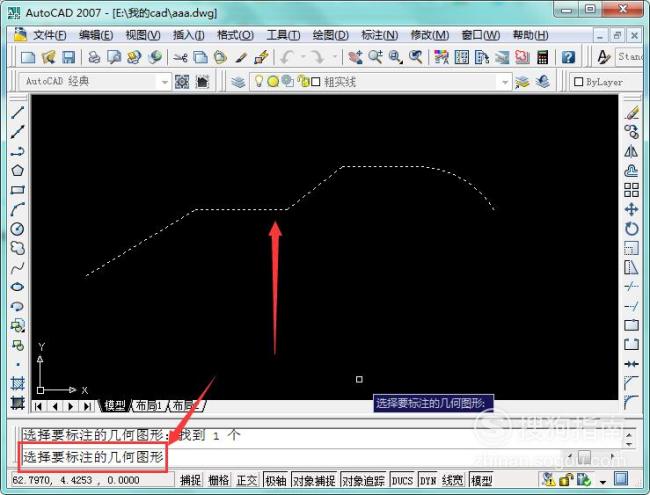Viewport: 650px width, 495px height.
Task: Choose the Chamfer modify tool
Action: click(631, 383)
